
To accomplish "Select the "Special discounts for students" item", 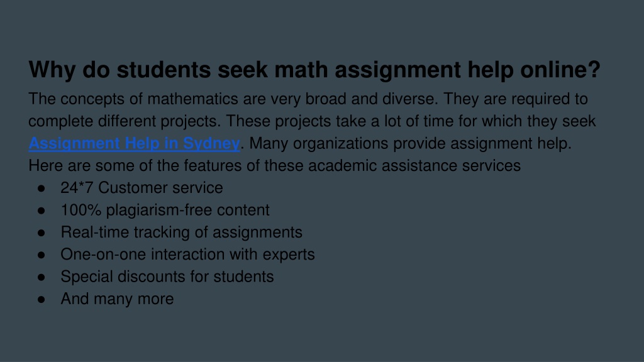I will pos(167,277).
